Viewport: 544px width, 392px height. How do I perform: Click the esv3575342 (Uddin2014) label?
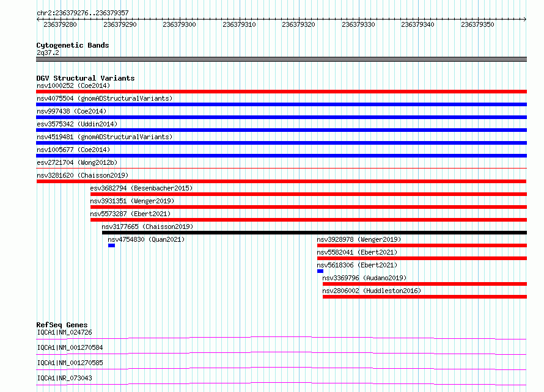click(x=77, y=124)
